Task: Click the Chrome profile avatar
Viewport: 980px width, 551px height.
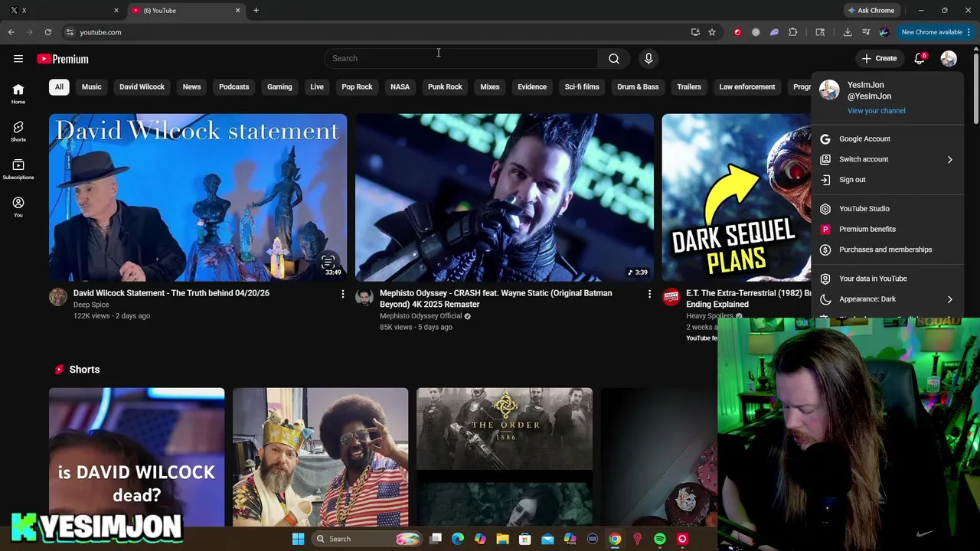Action: click(884, 32)
